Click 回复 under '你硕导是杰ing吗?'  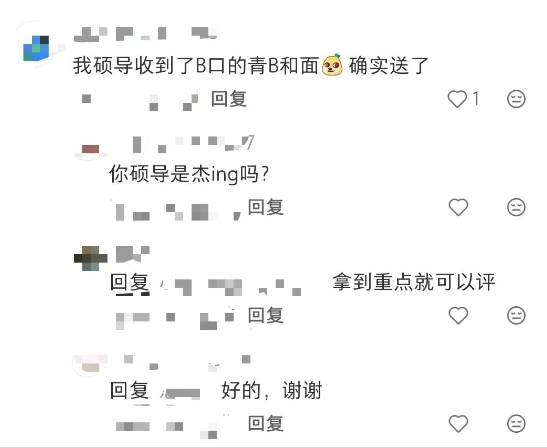(265, 207)
